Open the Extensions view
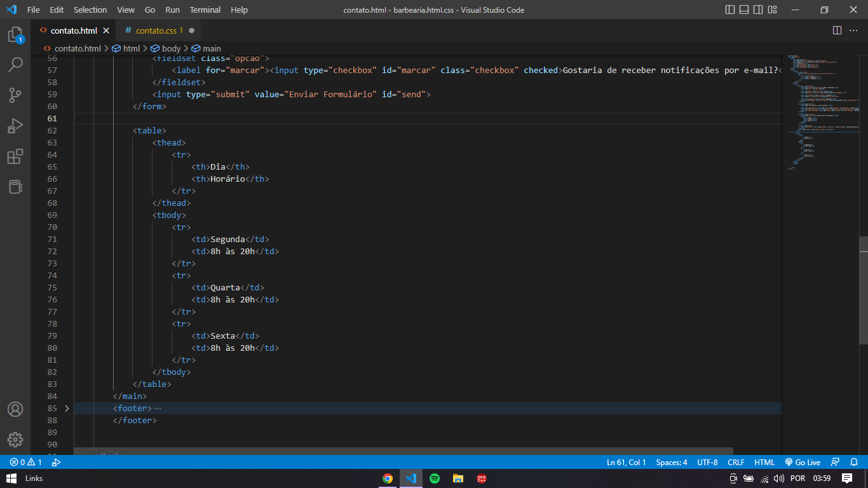The image size is (868, 488). (15, 156)
